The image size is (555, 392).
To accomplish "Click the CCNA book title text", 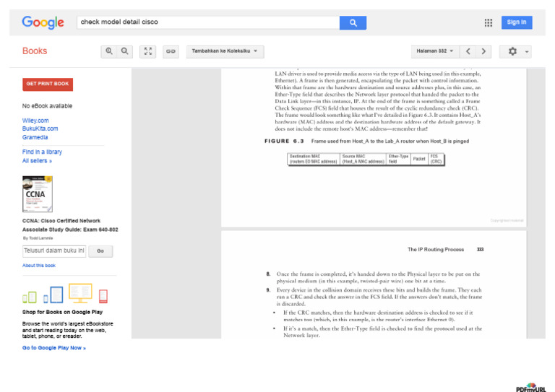I will coord(70,225).
